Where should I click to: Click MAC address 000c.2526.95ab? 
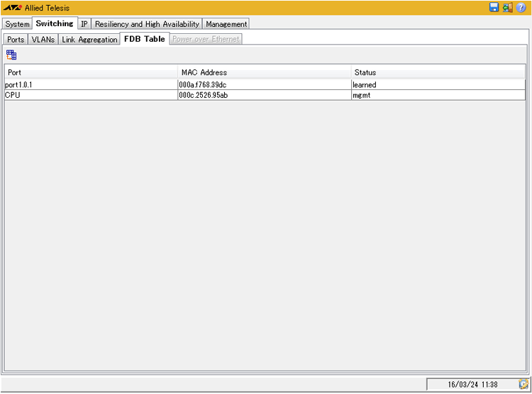[x=265, y=95]
